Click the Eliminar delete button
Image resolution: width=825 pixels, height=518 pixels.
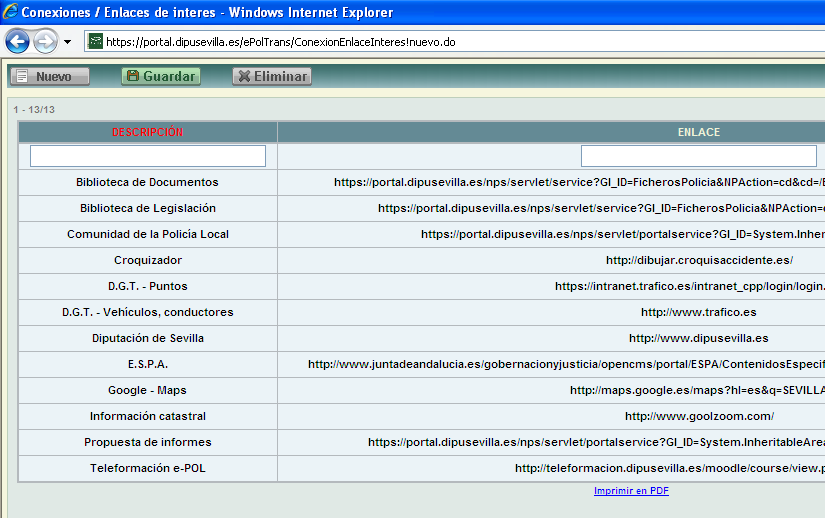click(x=271, y=77)
